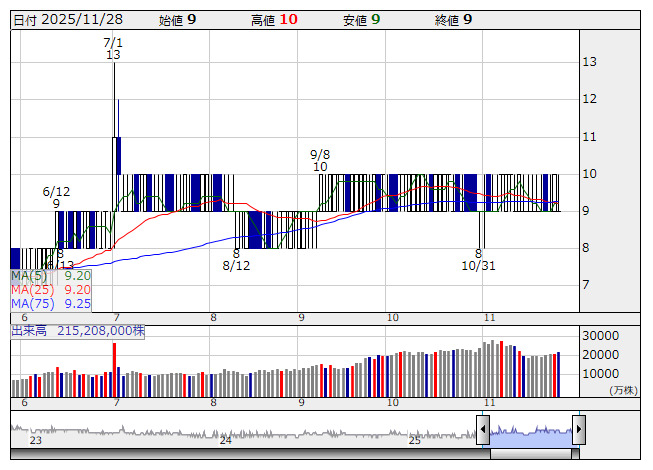Viewport: 653px width, 470px height.
Task: Click the 高値 value in header
Action: pos(288,19)
